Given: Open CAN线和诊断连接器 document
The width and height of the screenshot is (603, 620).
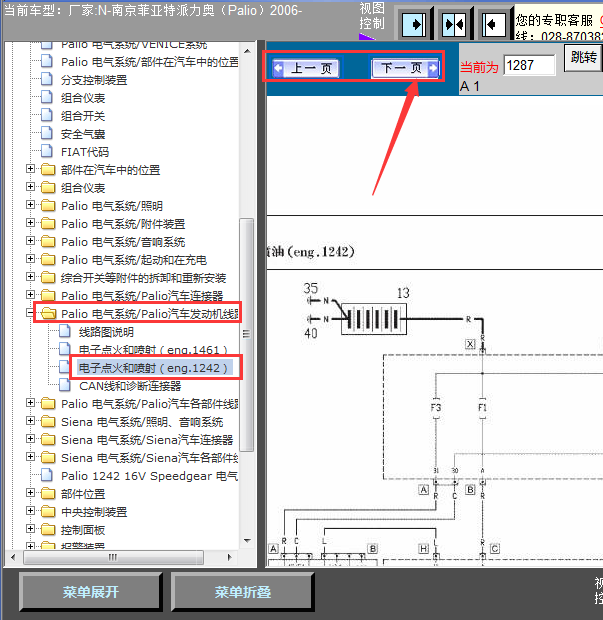Looking at the screenshot, I should click(130, 386).
